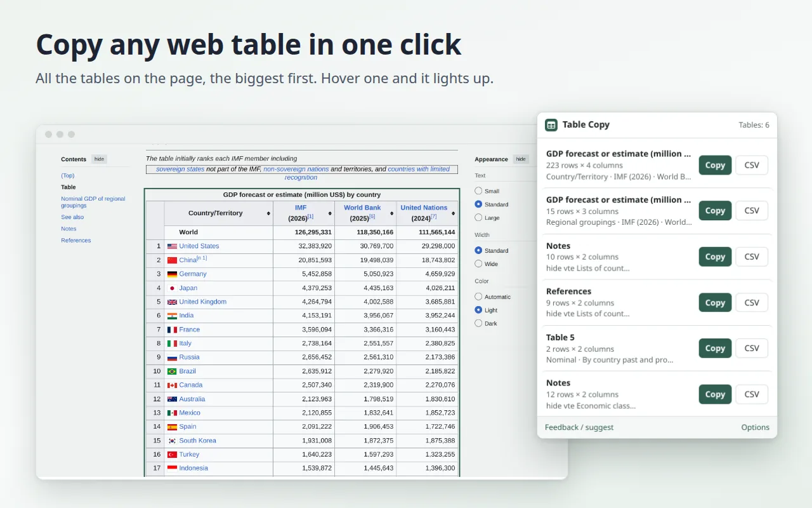The height and width of the screenshot is (508, 812).
Task: Export Table 5 as CSV
Action: click(x=752, y=348)
